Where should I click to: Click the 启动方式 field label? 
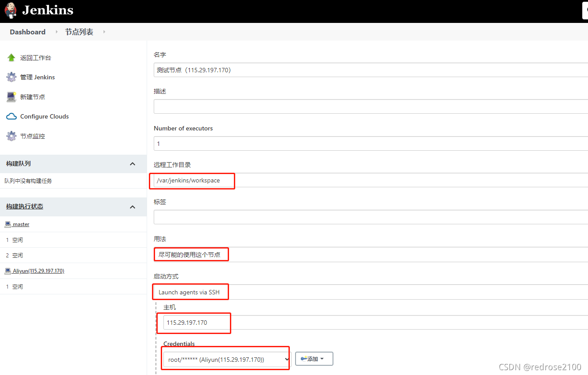click(166, 276)
